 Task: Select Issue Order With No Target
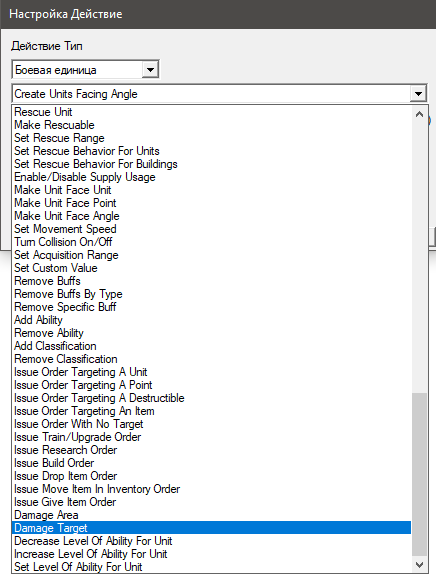[211, 424]
